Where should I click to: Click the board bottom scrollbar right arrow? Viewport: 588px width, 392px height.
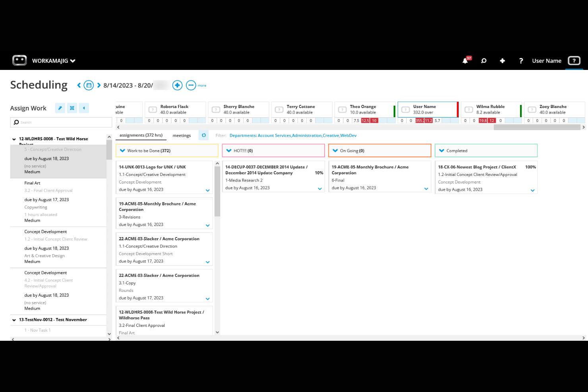(583, 338)
